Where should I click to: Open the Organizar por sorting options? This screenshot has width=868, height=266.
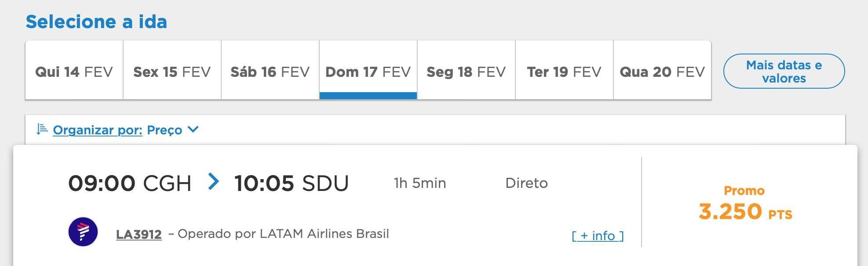coord(98,130)
